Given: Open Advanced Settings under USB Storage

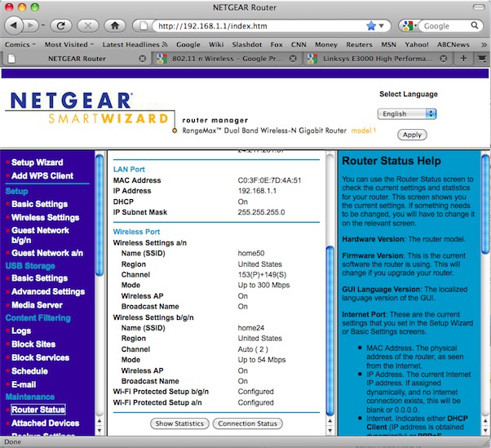Looking at the screenshot, I should click(x=48, y=291).
